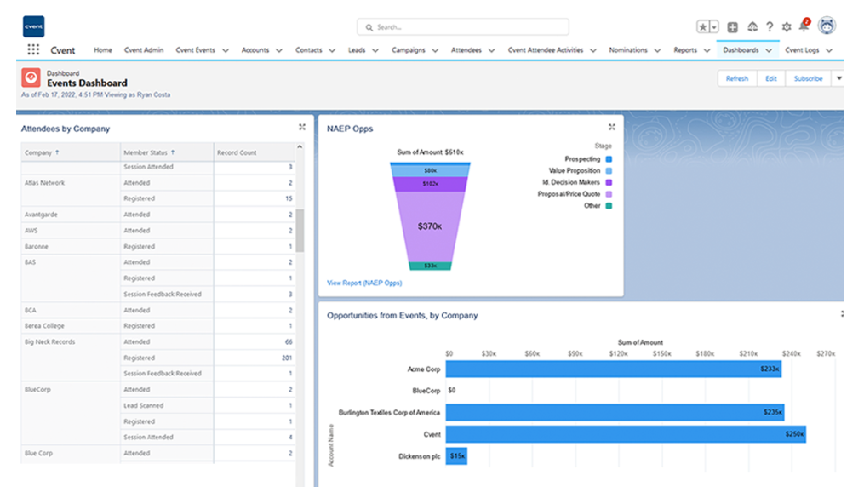Screen dimensions: 864x504
Task: Open the more dashboard actions dropdown arrow
Action: pyautogui.click(x=838, y=78)
